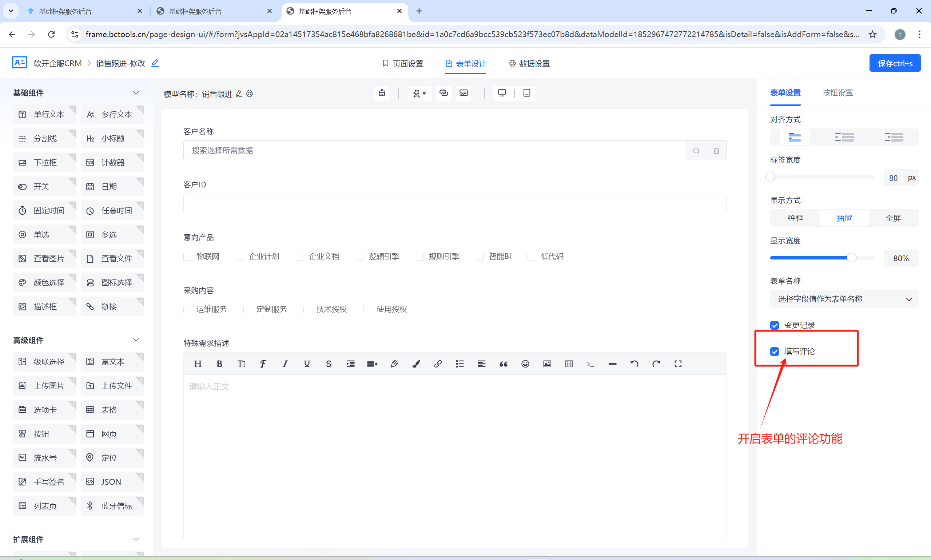The width and height of the screenshot is (931, 560).
Task: Undo last edit in rich text editor
Action: coord(634,364)
